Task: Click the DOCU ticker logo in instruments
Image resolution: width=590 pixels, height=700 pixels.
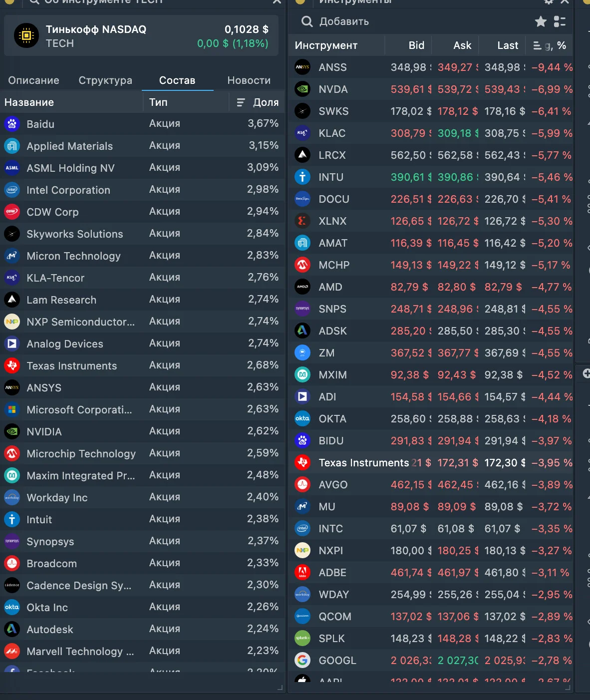Action: coord(302,199)
